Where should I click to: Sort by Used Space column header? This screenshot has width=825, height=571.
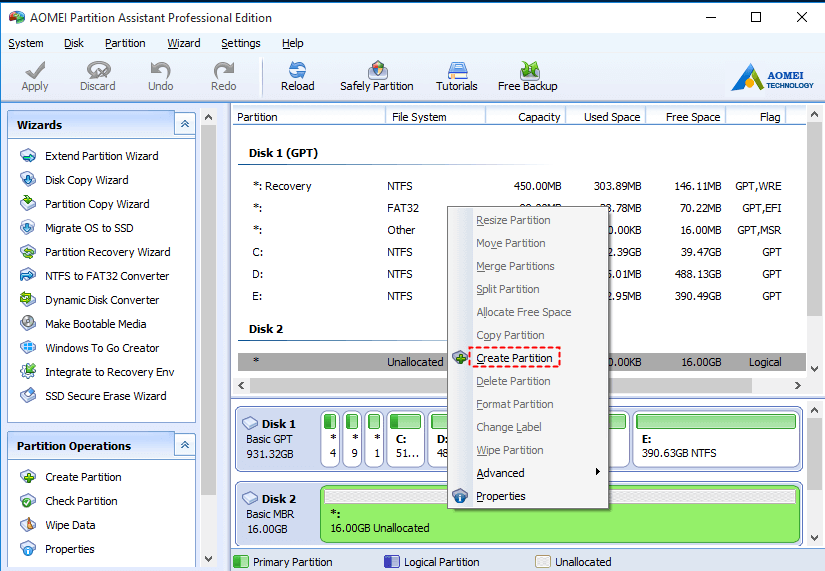point(606,117)
